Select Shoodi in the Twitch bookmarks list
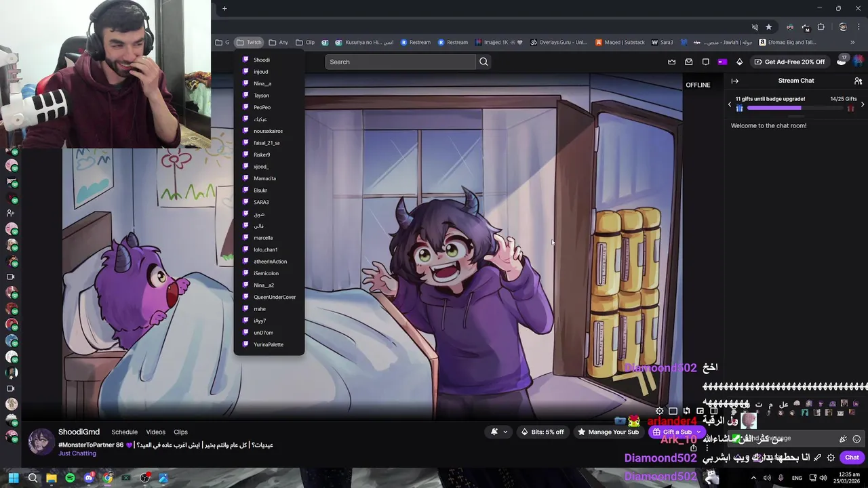This screenshot has width=868, height=488. pyautogui.click(x=269, y=60)
